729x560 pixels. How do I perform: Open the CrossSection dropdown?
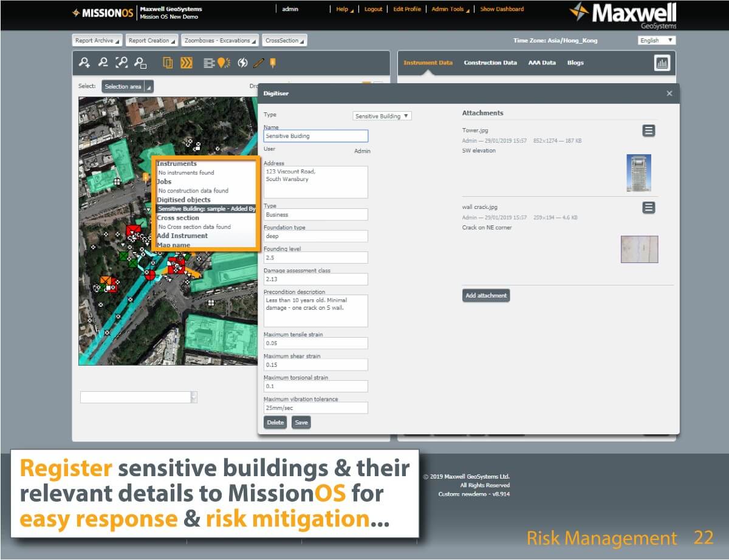click(x=284, y=41)
